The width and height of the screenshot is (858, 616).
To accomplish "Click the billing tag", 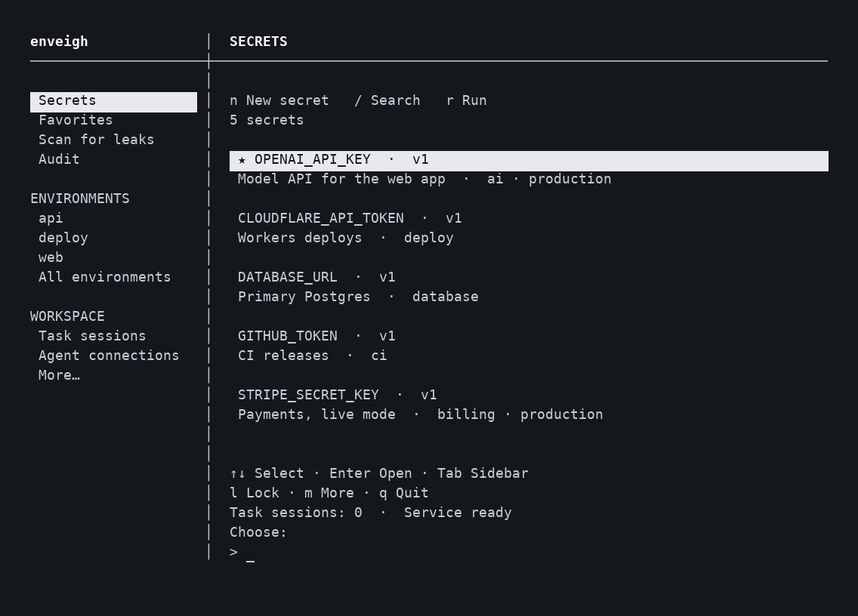I will [x=466, y=415].
